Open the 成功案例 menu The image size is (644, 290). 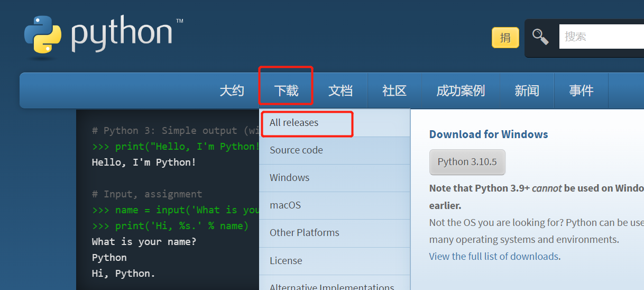pos(461,90)
